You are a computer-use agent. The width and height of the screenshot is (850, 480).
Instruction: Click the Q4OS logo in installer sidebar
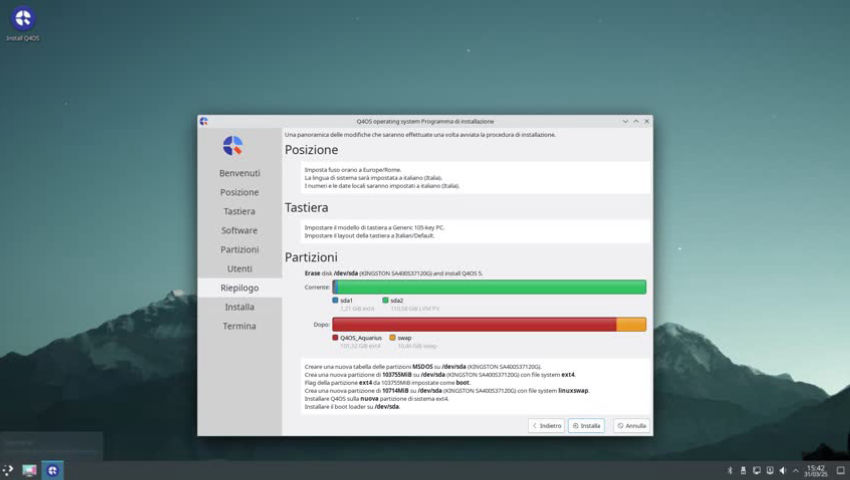[232, 146]
